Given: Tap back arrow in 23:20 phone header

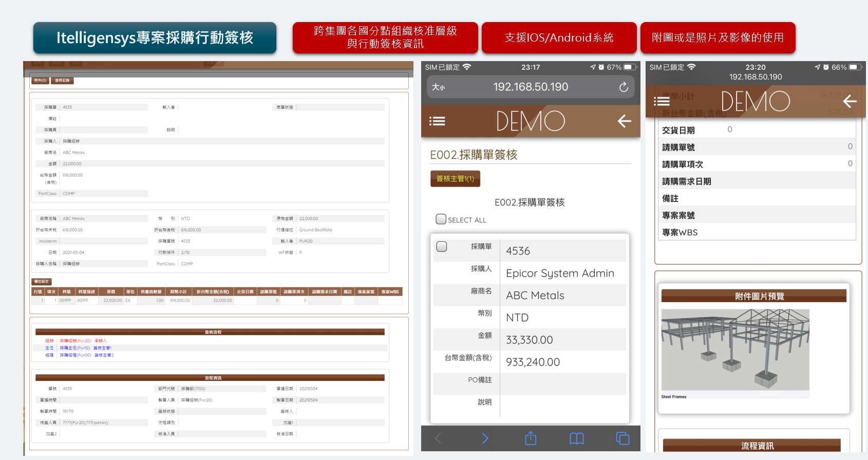Looking at the screenshot, I should click(x=850, y=101).
